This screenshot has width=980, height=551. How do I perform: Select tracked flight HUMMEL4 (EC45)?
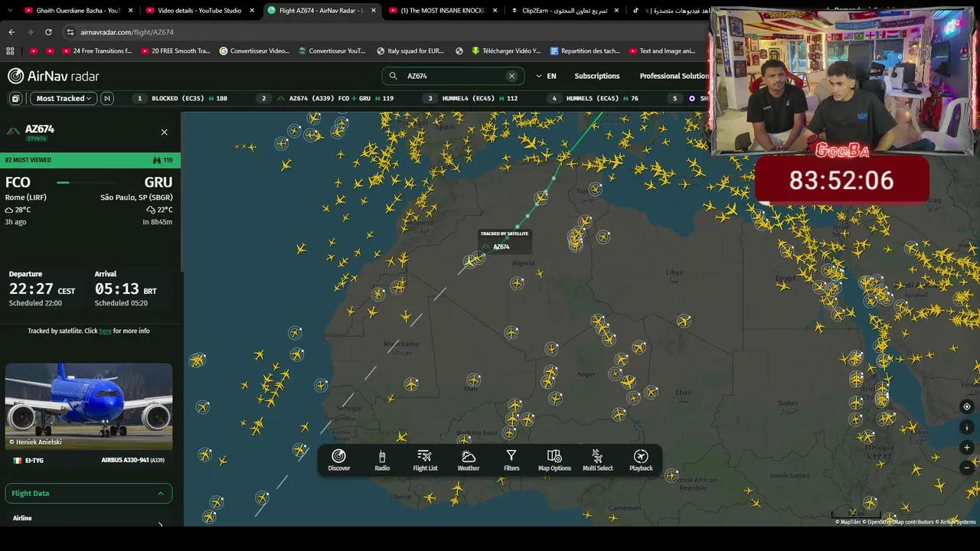(x=472, y=98)
